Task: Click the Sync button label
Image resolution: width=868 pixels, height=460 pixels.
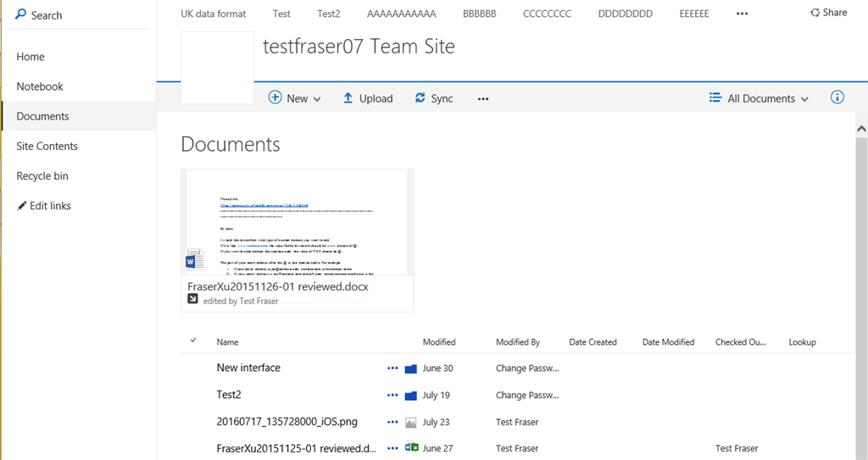Action: tap(442, 98)
